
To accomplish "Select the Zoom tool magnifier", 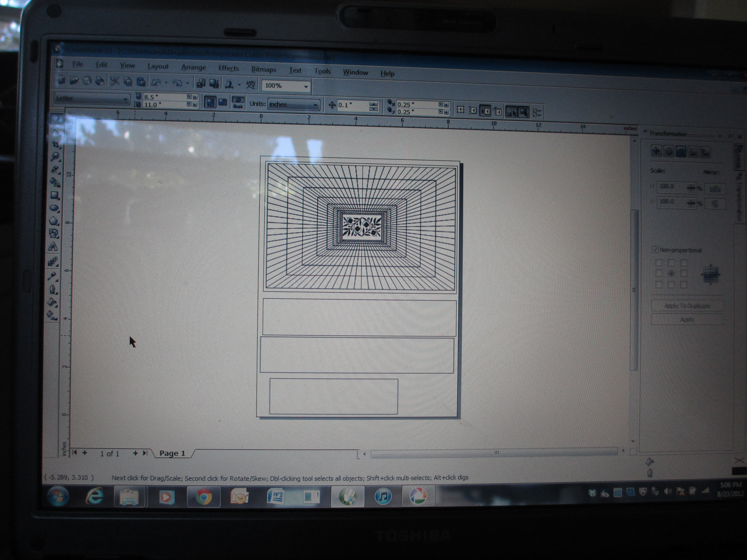I will pos(56,157).
